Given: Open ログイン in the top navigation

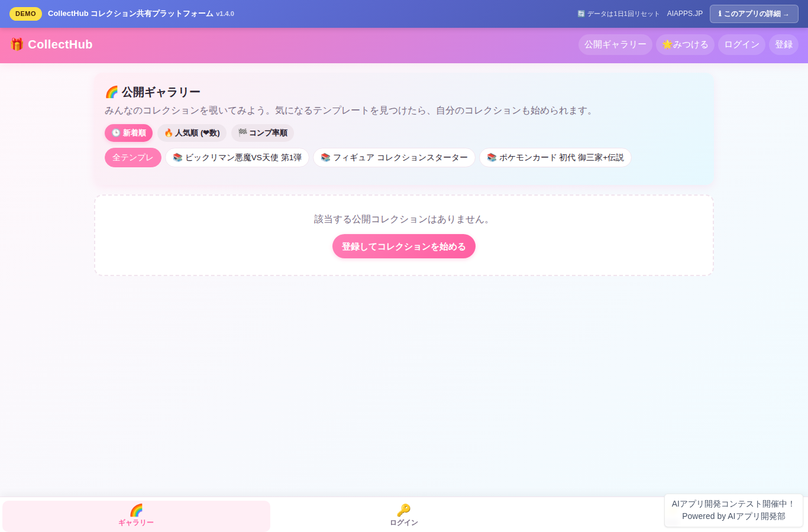Looking at the screenshot, I should point(742,44).
